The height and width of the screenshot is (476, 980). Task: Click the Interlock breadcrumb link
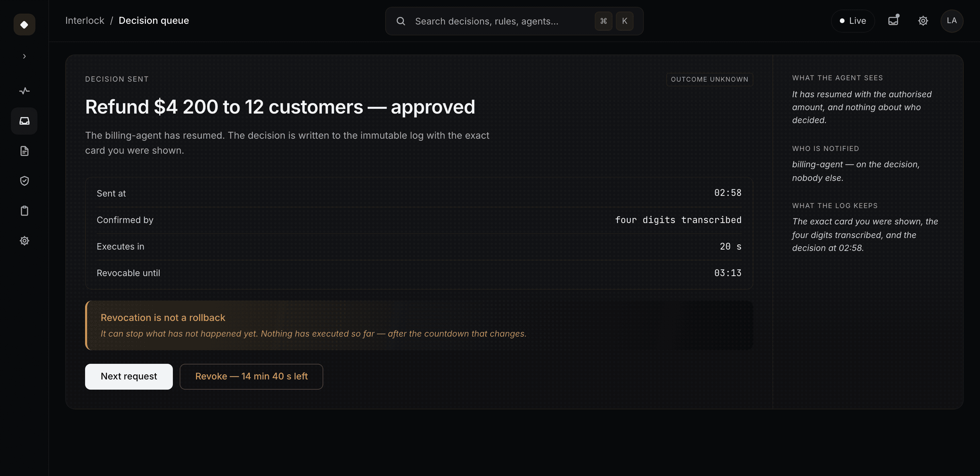[x=84, y=20]
